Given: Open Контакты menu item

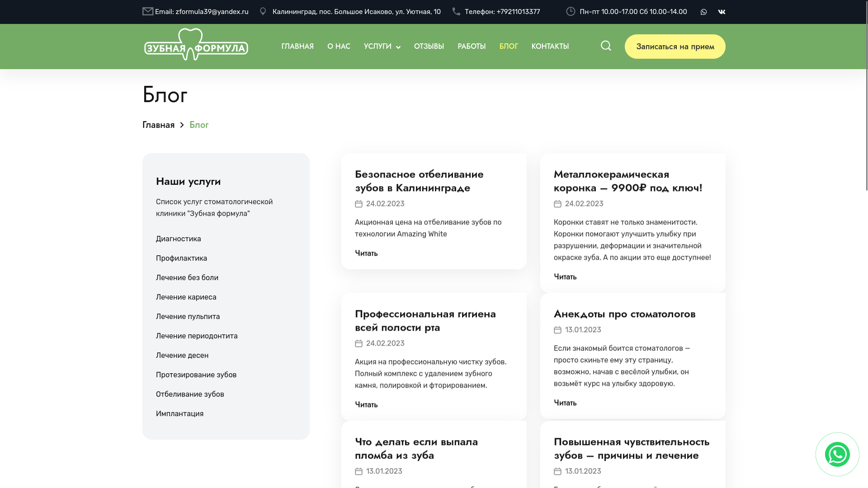Looking at the screenshot, I should point(550,47).
